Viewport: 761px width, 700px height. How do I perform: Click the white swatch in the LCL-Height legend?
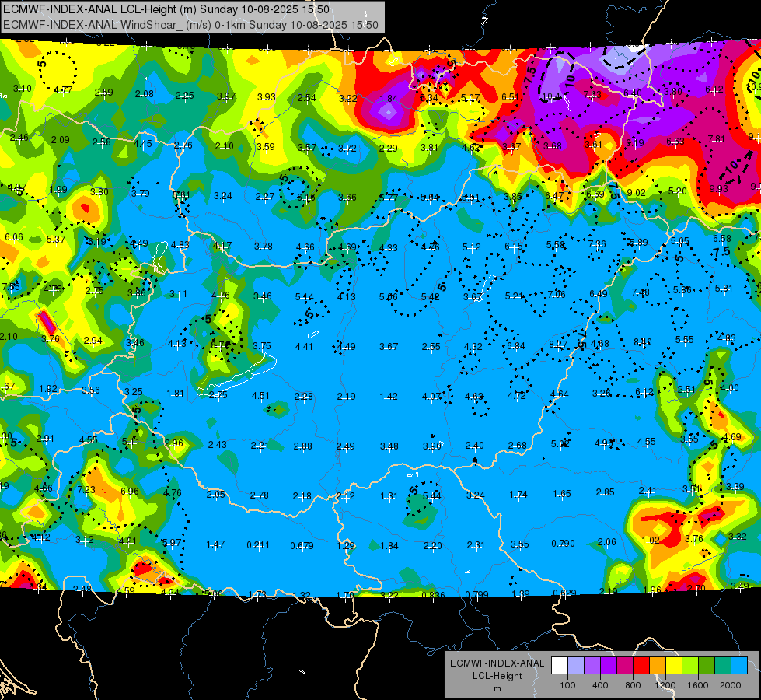(560, 665)
